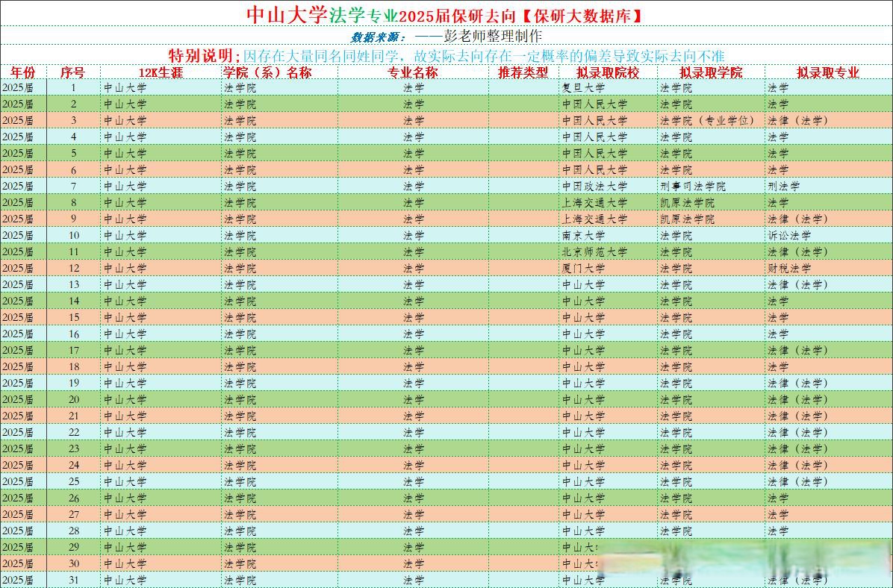Click the 年份 column header
The width and height of the screenshot is (893, 588).
(x=23, y=72)
